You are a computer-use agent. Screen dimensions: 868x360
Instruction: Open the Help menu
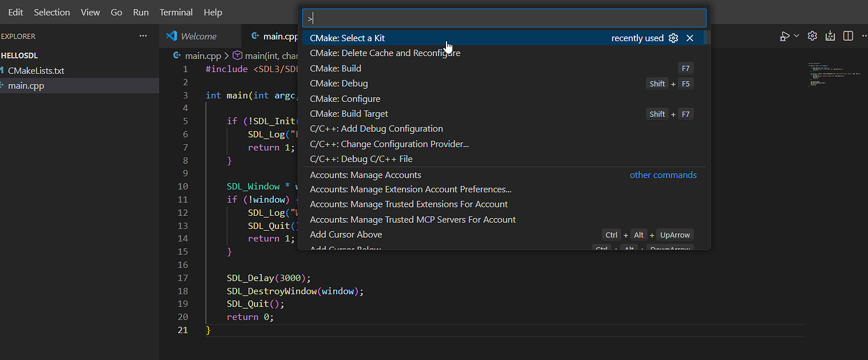point(213,12)
